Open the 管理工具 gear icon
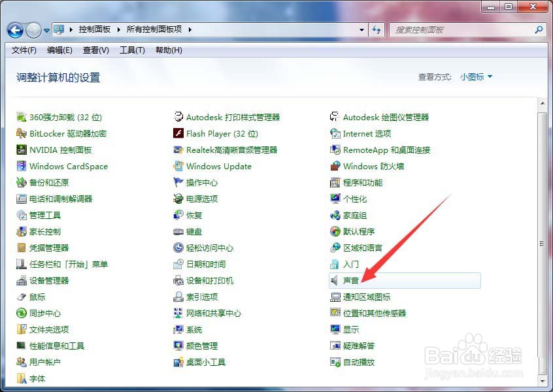The image size is (553, 392). click(x=22, y=215)
